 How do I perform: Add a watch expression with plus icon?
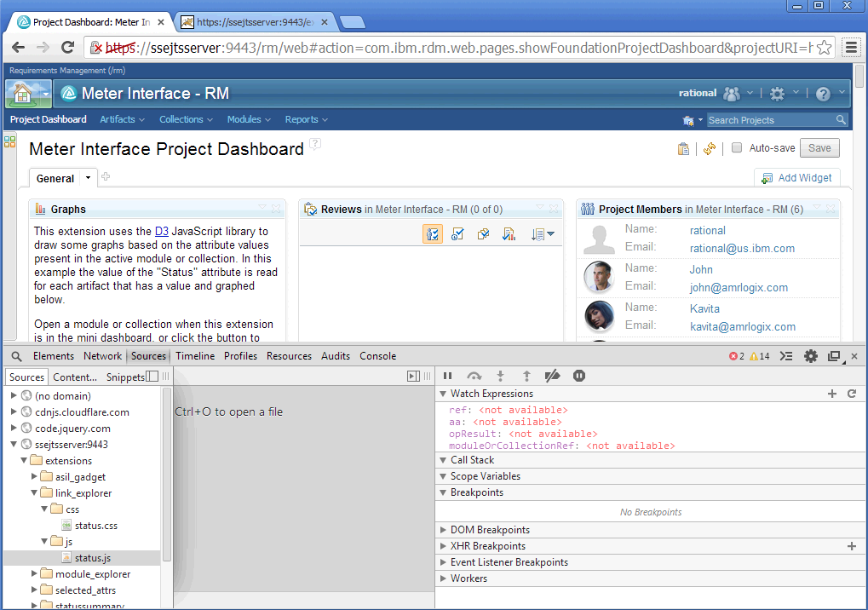[x=832, y=394]
